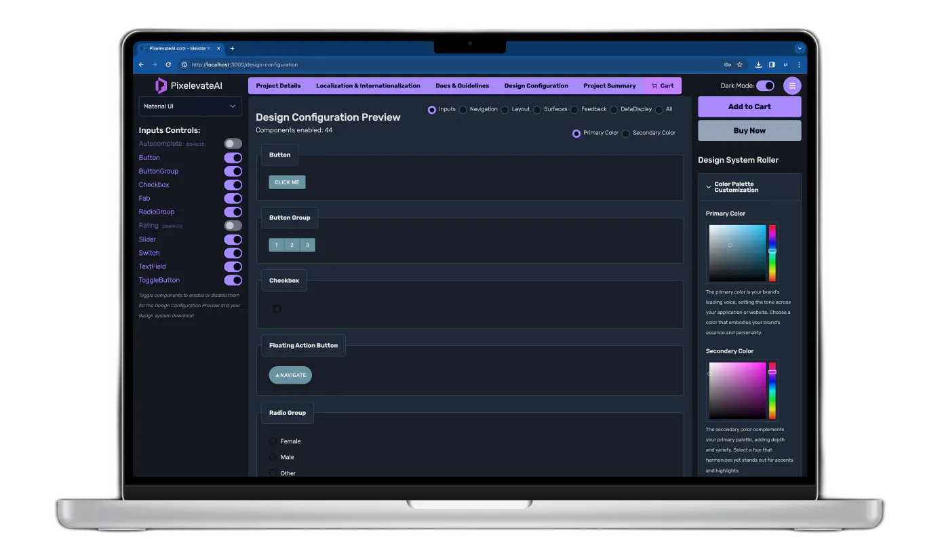
Task: Enable the Autocomplete component switch
Action: coord(233,144)
